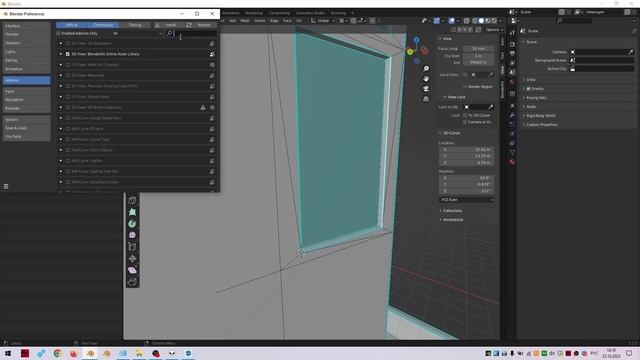Toggle viewport overlays icon in header
Screen dimensions: 640x360
pos(451,20)
